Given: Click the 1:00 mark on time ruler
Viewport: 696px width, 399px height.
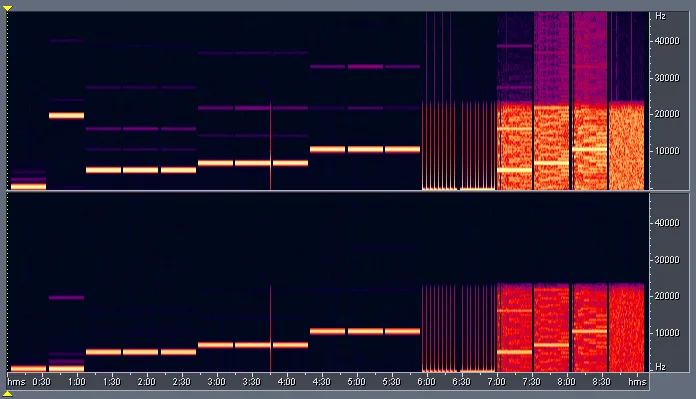Looking at the screenshot, I should [76, 382].
